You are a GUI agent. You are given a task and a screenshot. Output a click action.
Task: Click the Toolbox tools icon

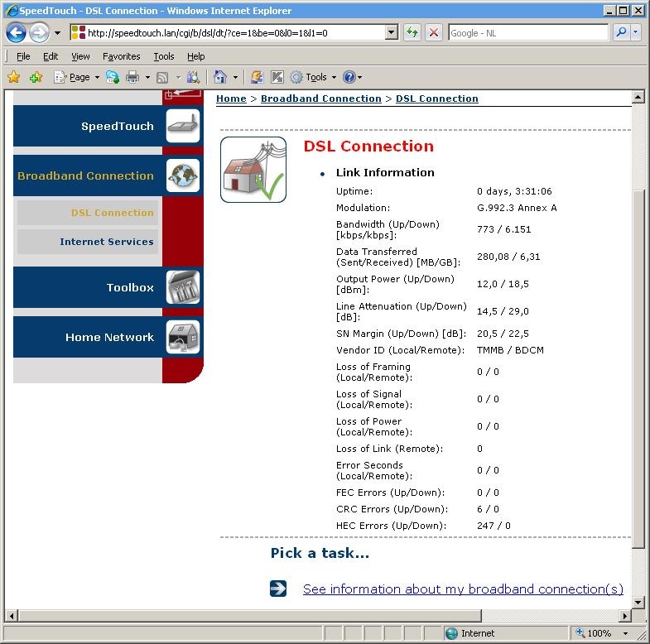183,287
